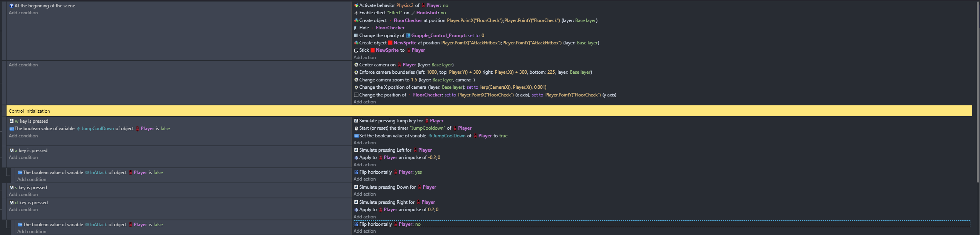This screenshot has height=235, width=980.
Task: Select the highlighted "Flip horizontally Player: no" action
Action: point(662,224)
